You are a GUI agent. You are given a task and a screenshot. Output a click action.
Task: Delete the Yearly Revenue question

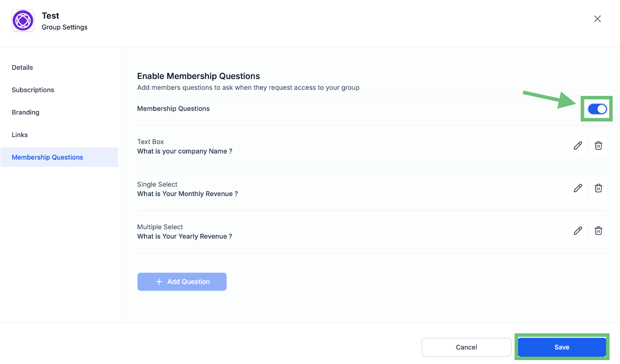tap(598, 231)
